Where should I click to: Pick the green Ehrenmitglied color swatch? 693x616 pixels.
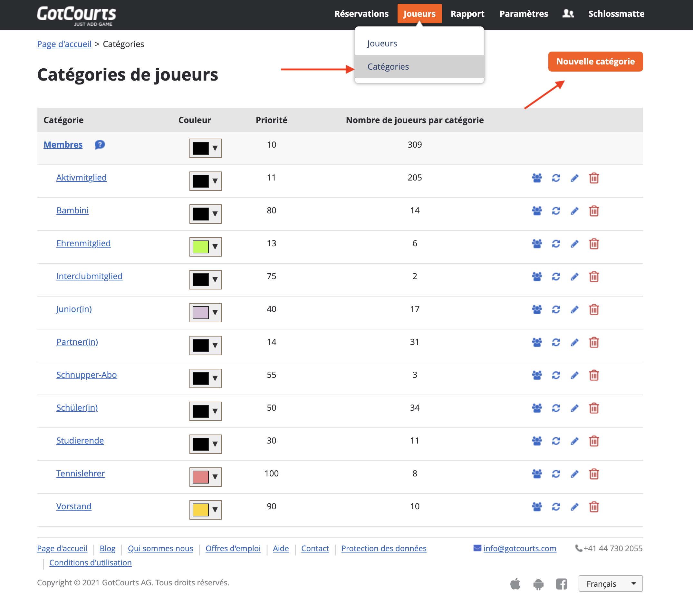tap(200, 247)
